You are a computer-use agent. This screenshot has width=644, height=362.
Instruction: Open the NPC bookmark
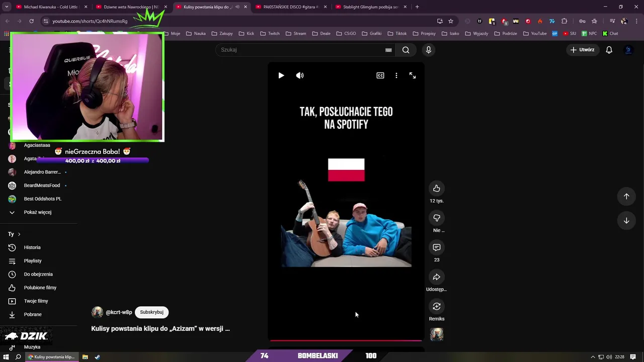click(589, 34)
